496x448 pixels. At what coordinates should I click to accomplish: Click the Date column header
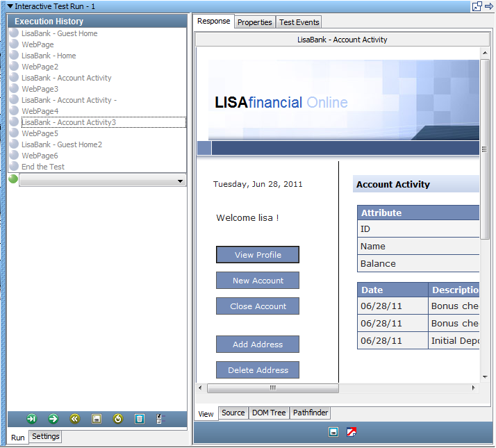(x=392, y=290)
